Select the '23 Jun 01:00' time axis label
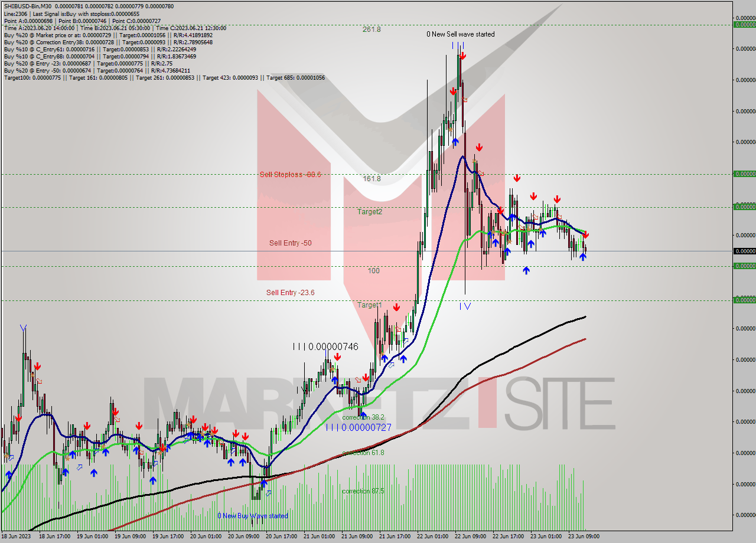The width and height of the screenshot is (756, 543). [x=546, y=537]
